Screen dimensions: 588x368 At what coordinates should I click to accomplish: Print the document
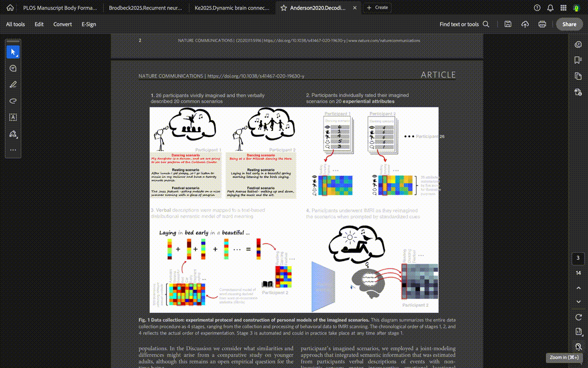[x=542, y=24]
